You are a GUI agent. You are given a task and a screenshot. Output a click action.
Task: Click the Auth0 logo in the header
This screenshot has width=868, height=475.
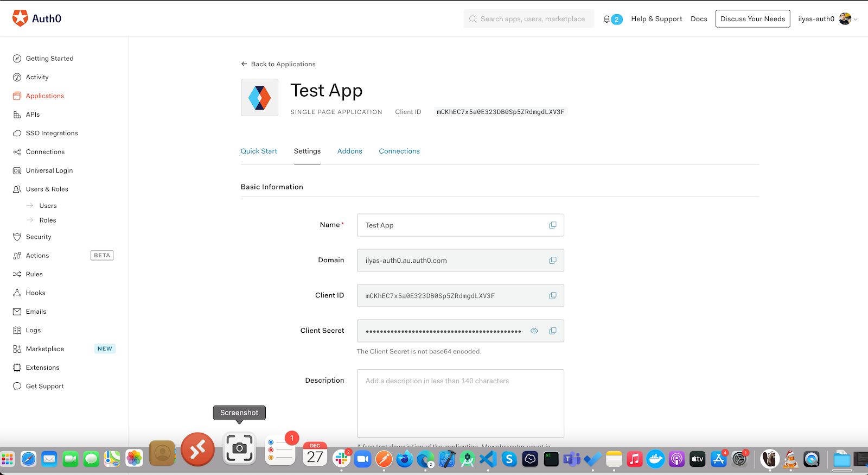(37, 18)
